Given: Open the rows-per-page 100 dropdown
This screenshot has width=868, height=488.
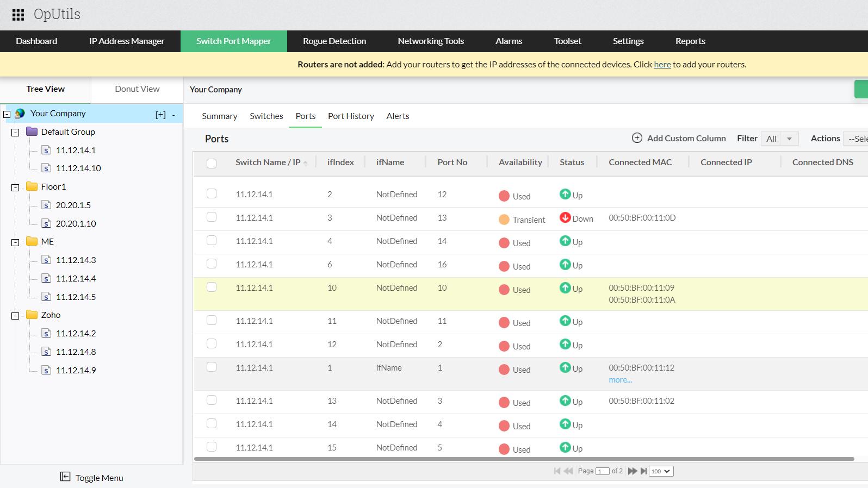Looking at the screenshot, I should pos(661,471).
